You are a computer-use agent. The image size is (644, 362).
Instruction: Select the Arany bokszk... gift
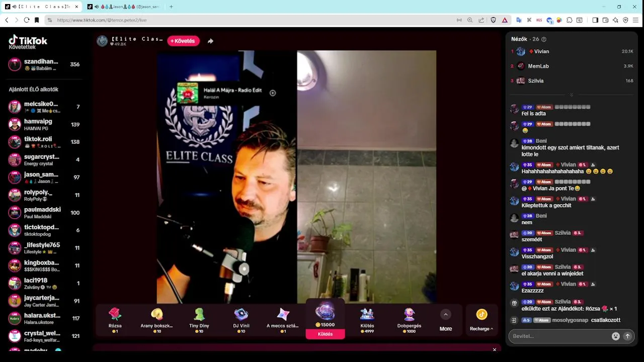click(x=157, y=320)
